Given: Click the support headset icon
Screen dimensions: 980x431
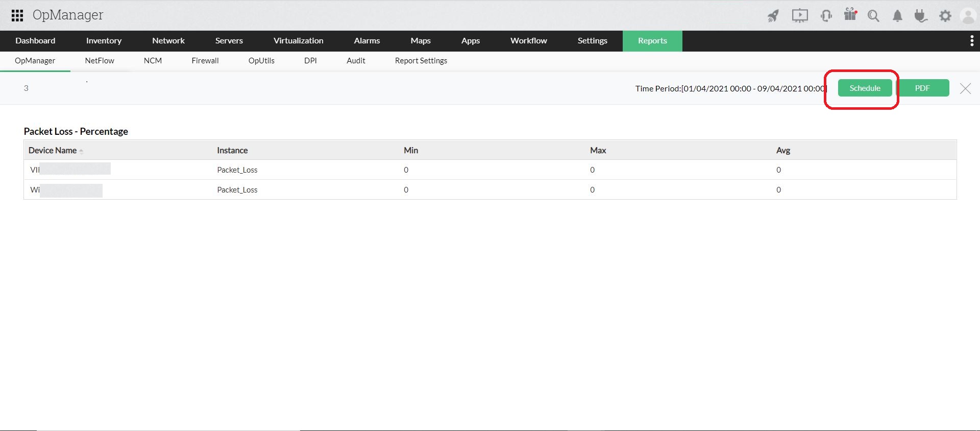Looking at the screenshot, I should pos(826,16).
